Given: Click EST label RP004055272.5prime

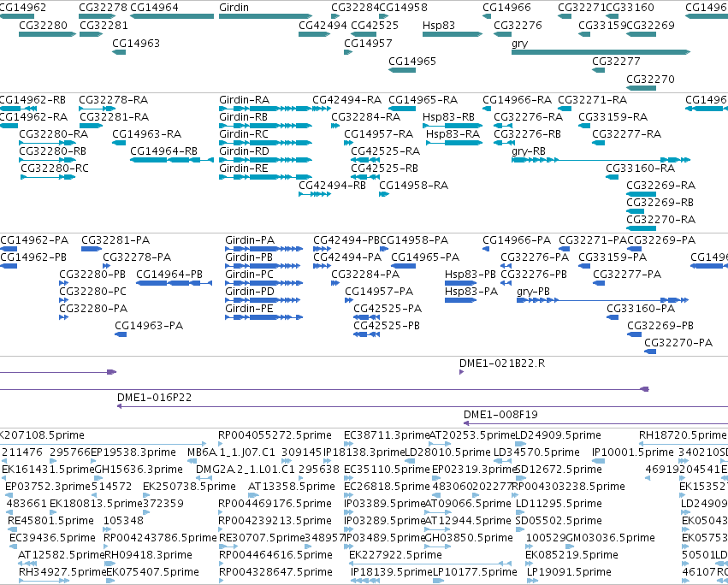Looking at the screenshot, I should point(275,435).
